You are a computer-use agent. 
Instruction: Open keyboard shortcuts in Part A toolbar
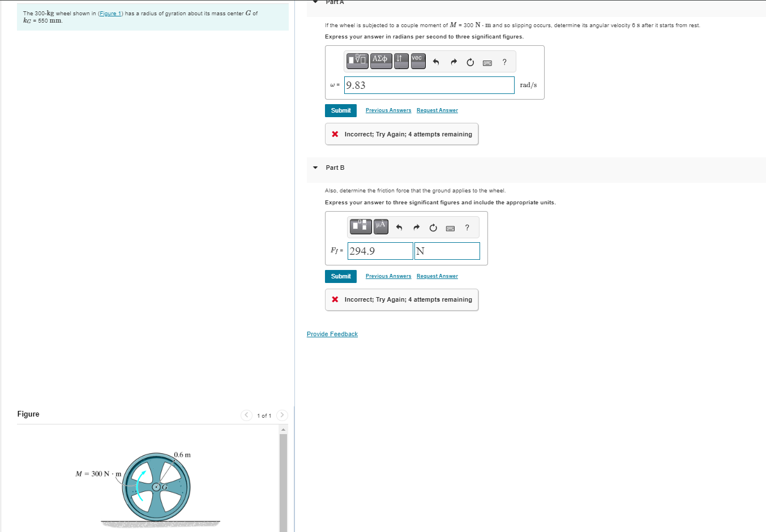[x=487, y=63]
